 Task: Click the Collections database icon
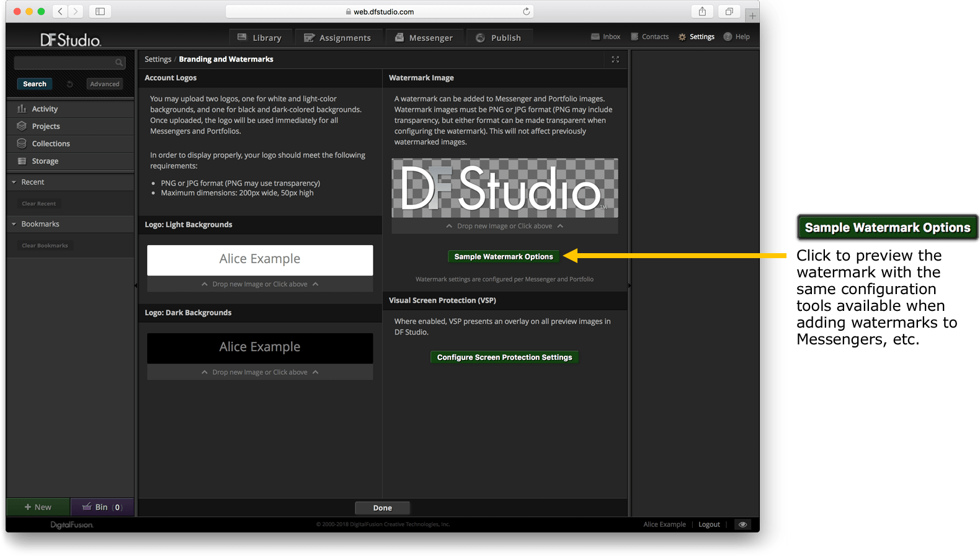(22, 143)
